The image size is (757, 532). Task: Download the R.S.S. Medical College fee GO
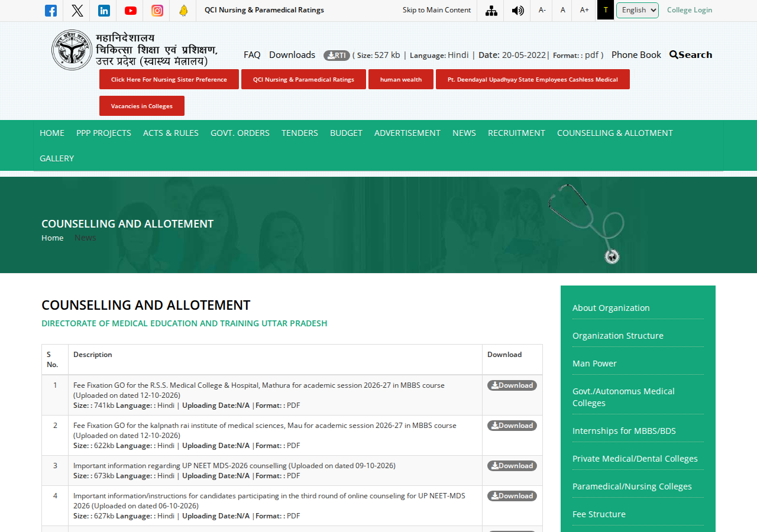512,385
